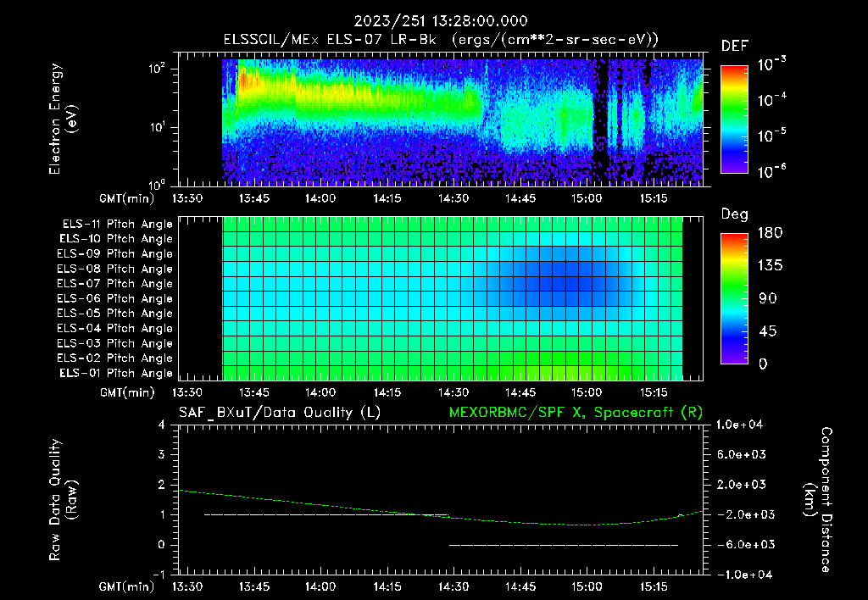Viewport: 868px width, 600px height.
Task: Click the 15:15 tick on bottom panel time axis
Action: pos(654,586)
